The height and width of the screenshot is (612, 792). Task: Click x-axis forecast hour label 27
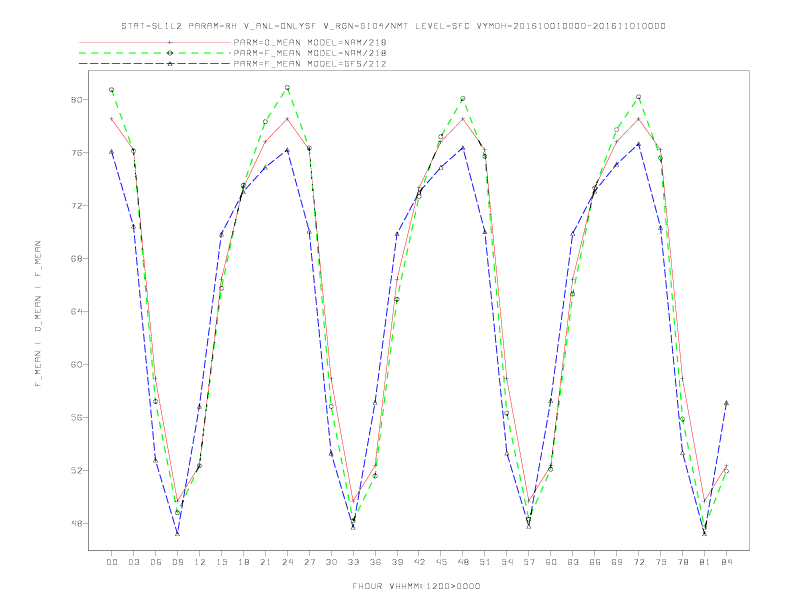(309, 562)
